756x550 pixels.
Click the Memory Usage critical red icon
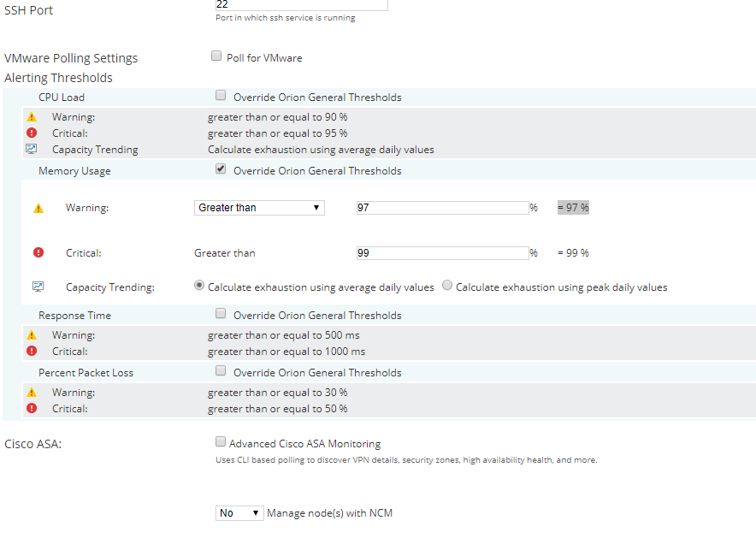(38, 252)
